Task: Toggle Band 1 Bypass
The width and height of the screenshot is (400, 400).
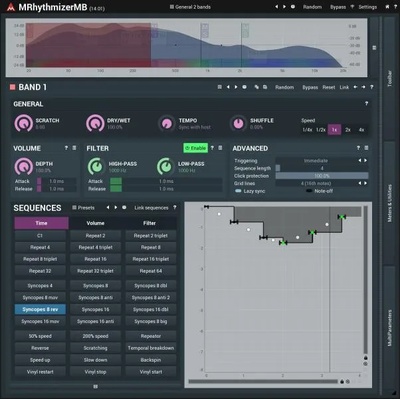Action: 310,87
